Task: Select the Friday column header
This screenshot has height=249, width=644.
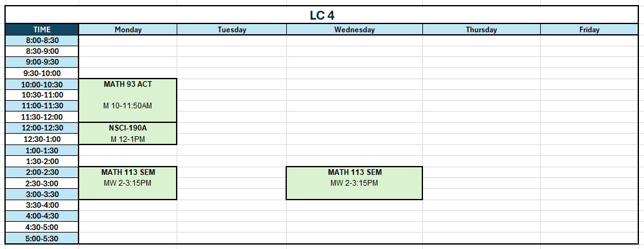Action: [x=589, y=30]
